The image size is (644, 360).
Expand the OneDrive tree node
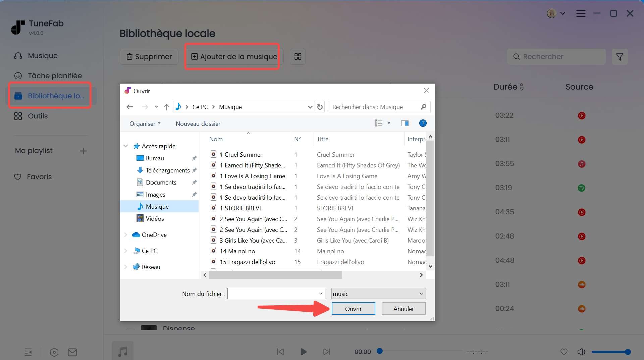[x=126, y=235]
